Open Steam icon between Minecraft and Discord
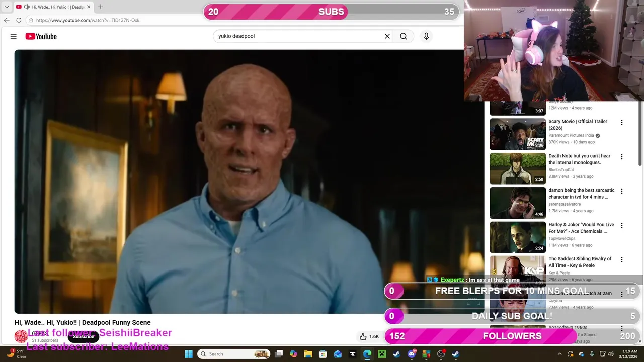Viewport: 644px width, 362px height. [397, 354]
